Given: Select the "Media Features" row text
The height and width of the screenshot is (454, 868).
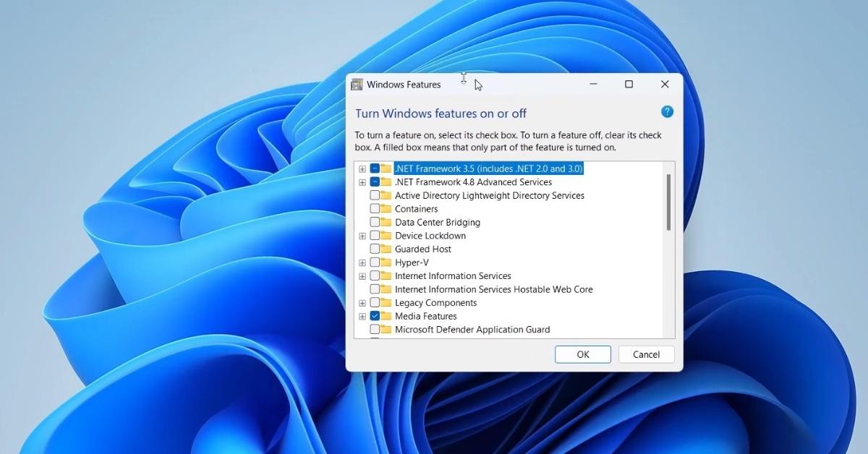Looking at the screenshot, I should pos(426,316).
